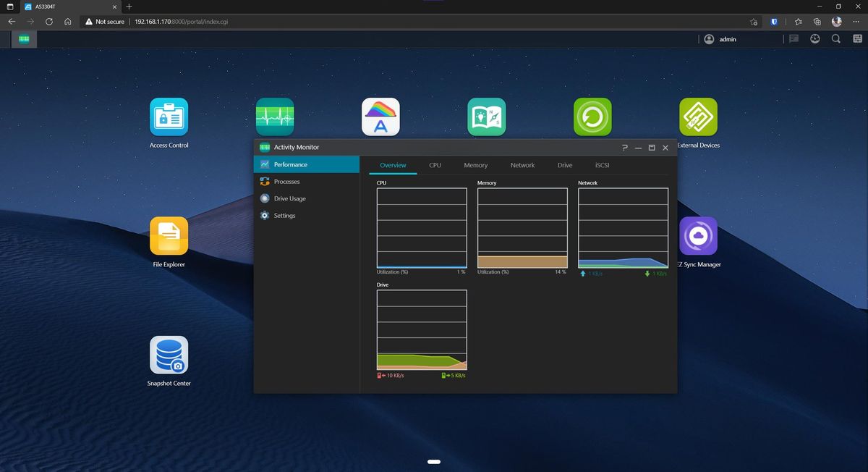Open the Bitwarden shield extension
The width and height of the screenshot is (868, 472).
[774, 22]
